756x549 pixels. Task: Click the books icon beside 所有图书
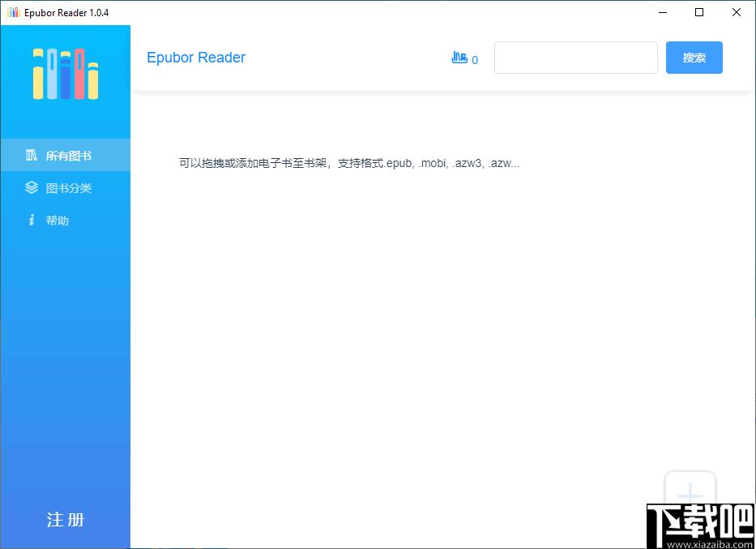click(x=32, y=156)
